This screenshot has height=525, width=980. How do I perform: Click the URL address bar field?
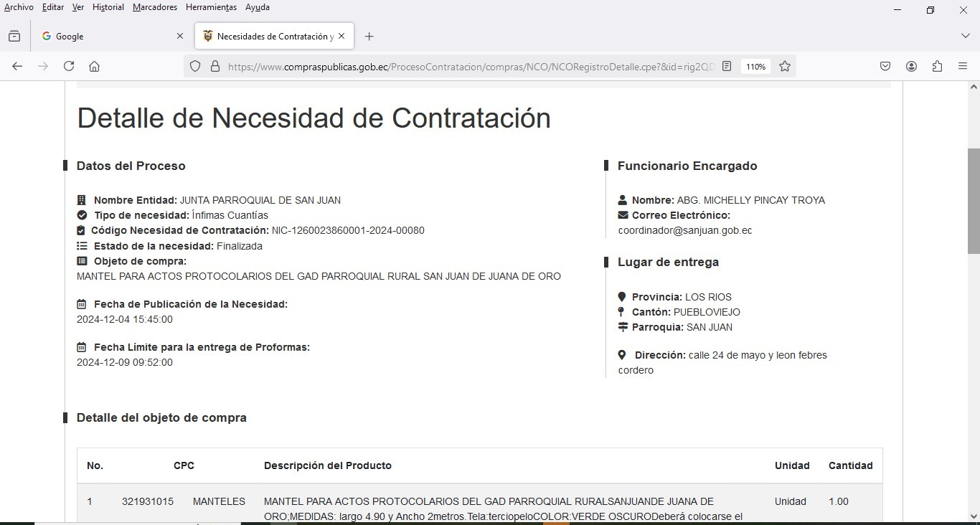(466, 66)
